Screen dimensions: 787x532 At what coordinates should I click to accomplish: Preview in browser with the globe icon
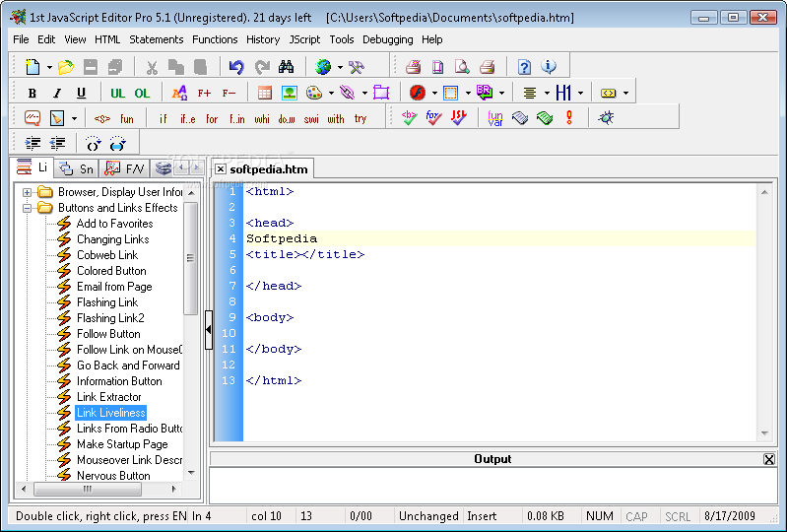[x=323, y=67]
